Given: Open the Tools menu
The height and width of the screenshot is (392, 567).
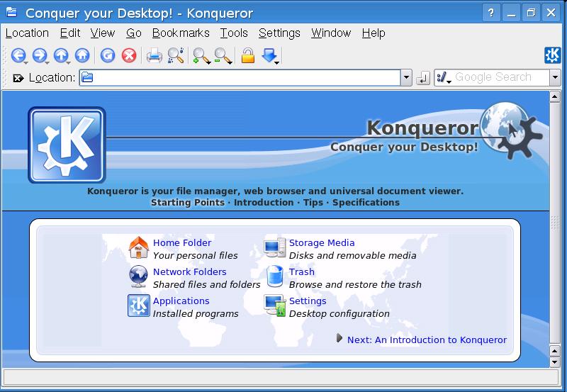Looking at the screenshot, I should pyautogui.click(x=234, y=33).
